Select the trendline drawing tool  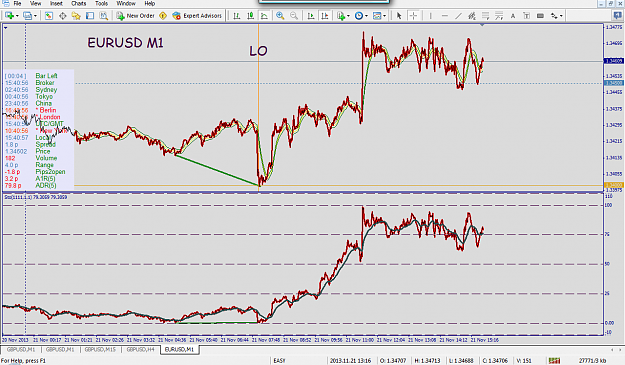pyautogui.click(x=458, y=16)
